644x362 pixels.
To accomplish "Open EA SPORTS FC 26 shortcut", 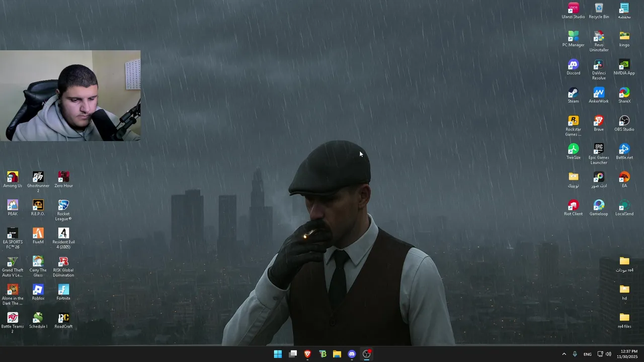I will [13, 238].
